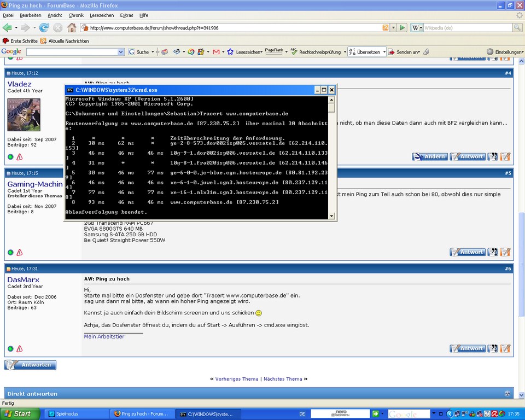This screenshot has height=420, width=525.
Task: Open the Datei menu
Action: pyautogui.click(x=8, y=15)
